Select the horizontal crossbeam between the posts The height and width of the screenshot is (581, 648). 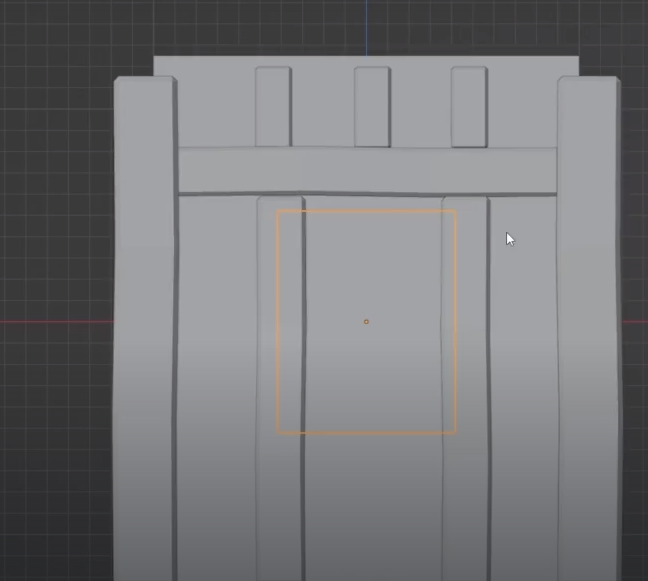(x=367, y=170)
